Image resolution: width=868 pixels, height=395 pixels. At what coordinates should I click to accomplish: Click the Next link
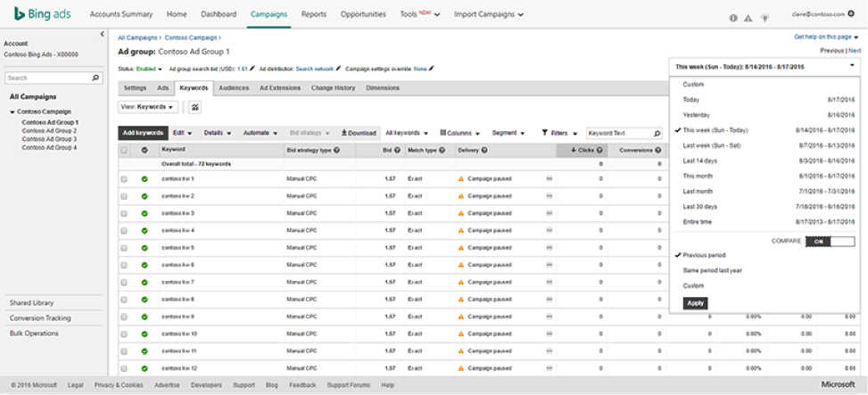pyautogui.click(x=855, y=51)
